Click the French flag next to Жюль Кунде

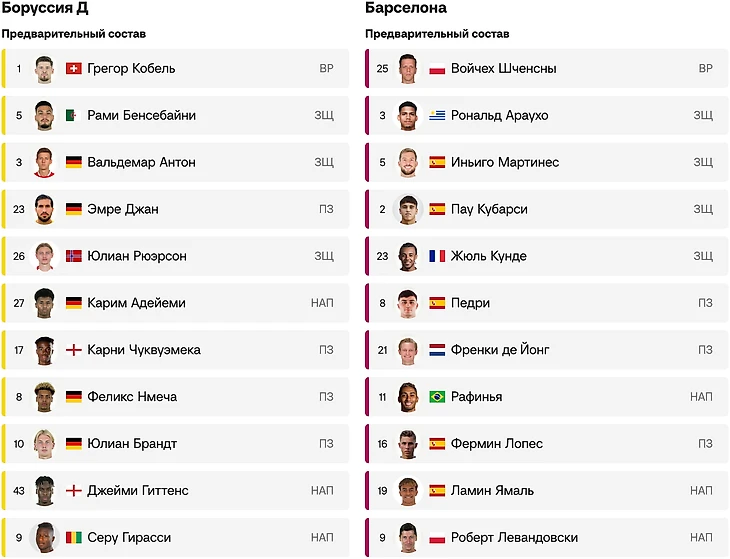pos(437,256)
